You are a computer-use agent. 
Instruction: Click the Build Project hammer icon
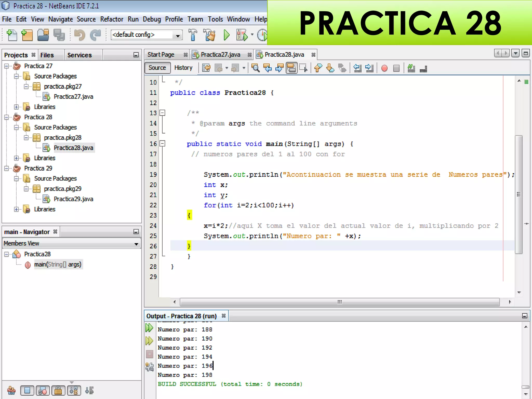(x=193, y=35)
